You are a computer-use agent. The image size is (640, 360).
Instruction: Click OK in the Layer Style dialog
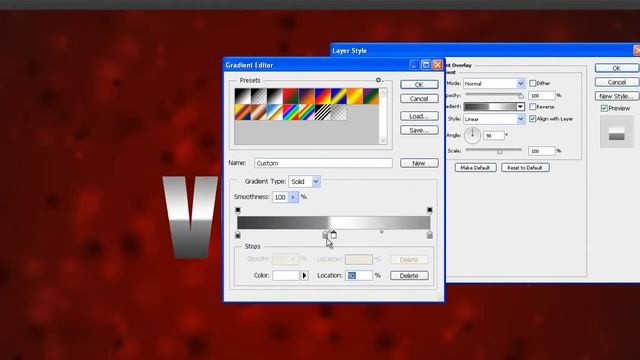tap(617, 68)
